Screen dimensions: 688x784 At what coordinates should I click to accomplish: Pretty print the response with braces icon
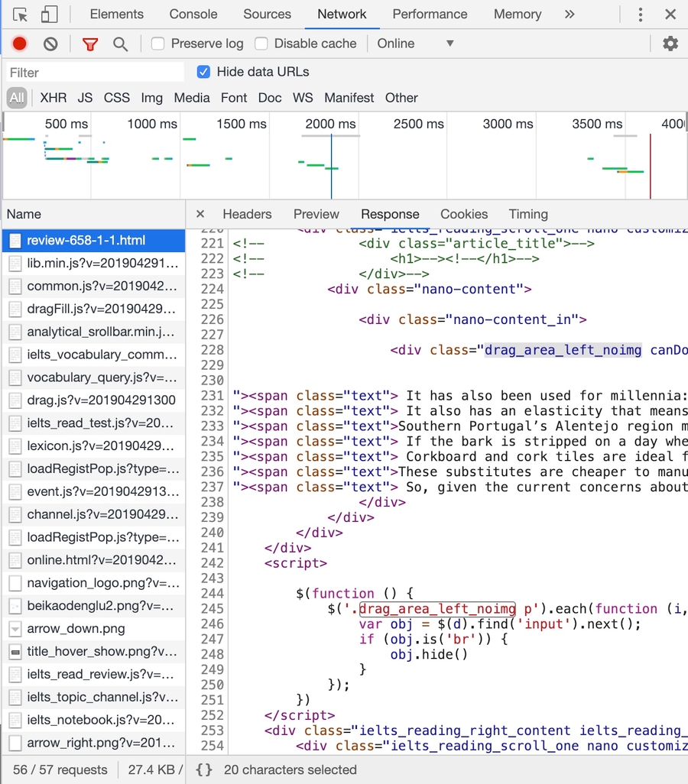click(204, 769)
